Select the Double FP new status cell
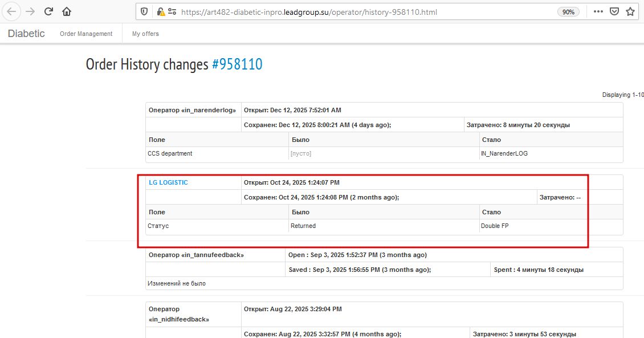Image resolution: width=644 pixels, height=338 pixels. point(551,226)
